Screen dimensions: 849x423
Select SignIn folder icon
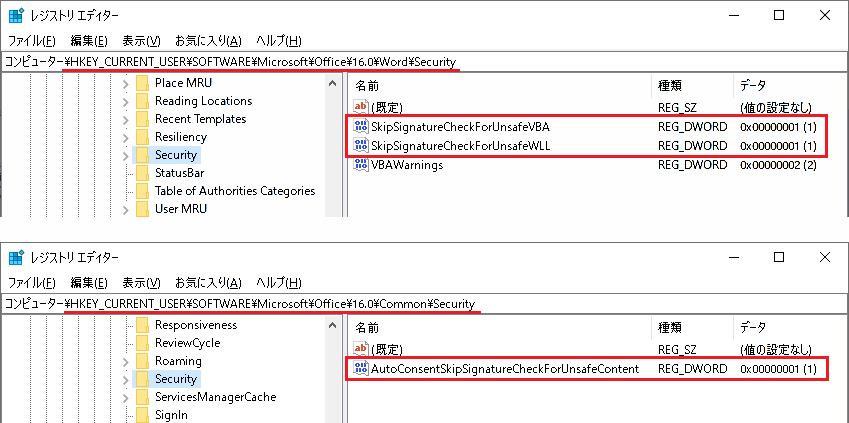point(142,415)
